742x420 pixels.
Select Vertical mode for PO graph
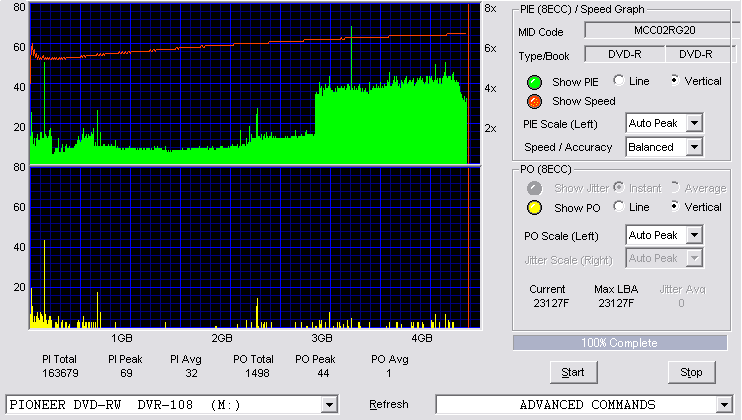point(674,206)
